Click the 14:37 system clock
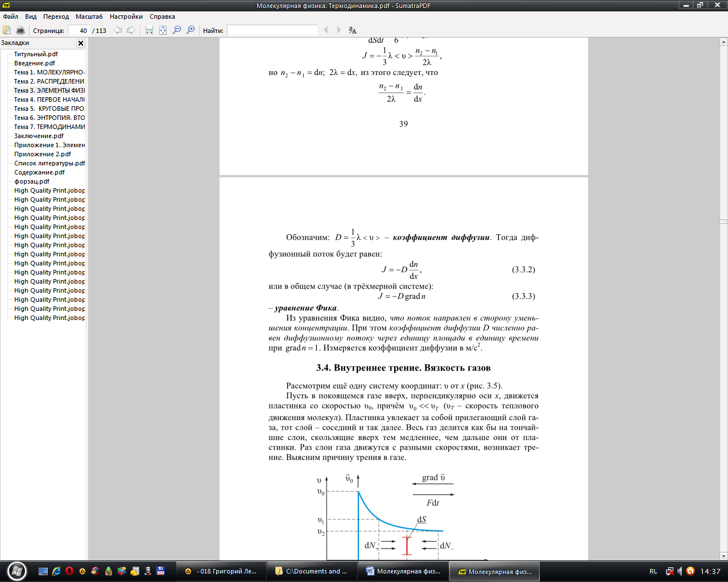The width and height of the screenshot is (728, 582). [710, 571]
